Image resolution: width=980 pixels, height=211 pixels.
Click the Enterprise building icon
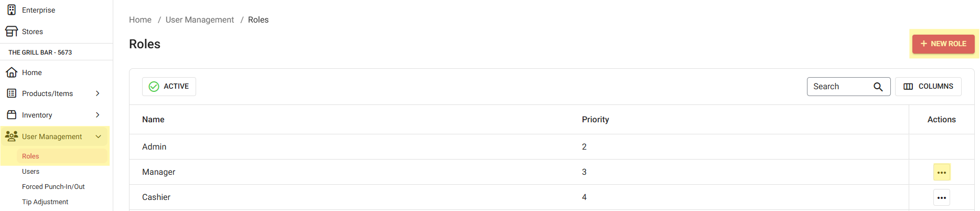point(12,10)
